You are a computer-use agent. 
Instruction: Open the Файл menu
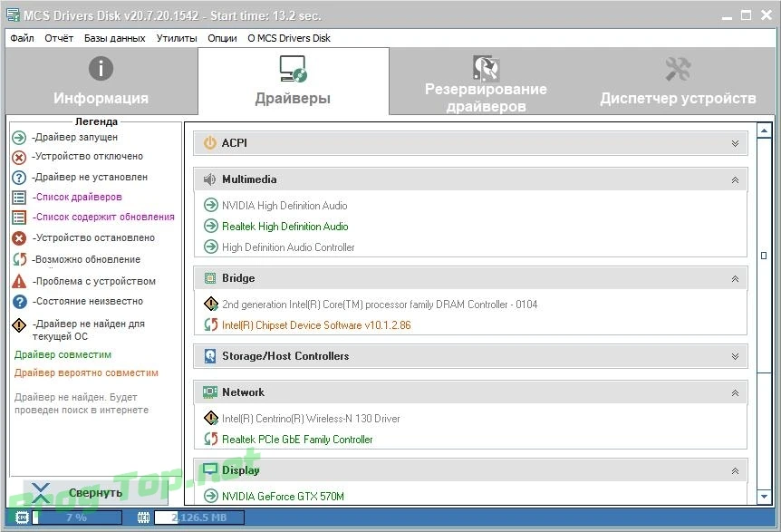[x=22, y=38]
